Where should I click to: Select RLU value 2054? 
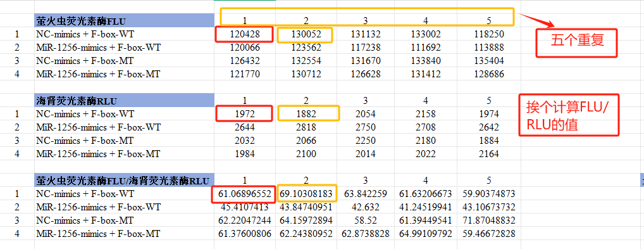point(366,114)
